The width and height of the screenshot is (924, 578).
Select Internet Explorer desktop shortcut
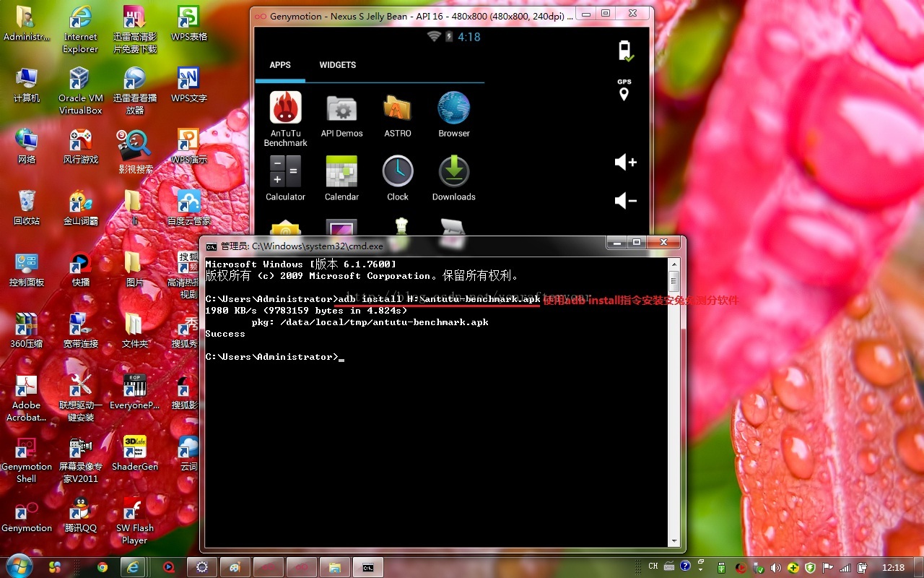pyautogui.click(x=80, y=30)
